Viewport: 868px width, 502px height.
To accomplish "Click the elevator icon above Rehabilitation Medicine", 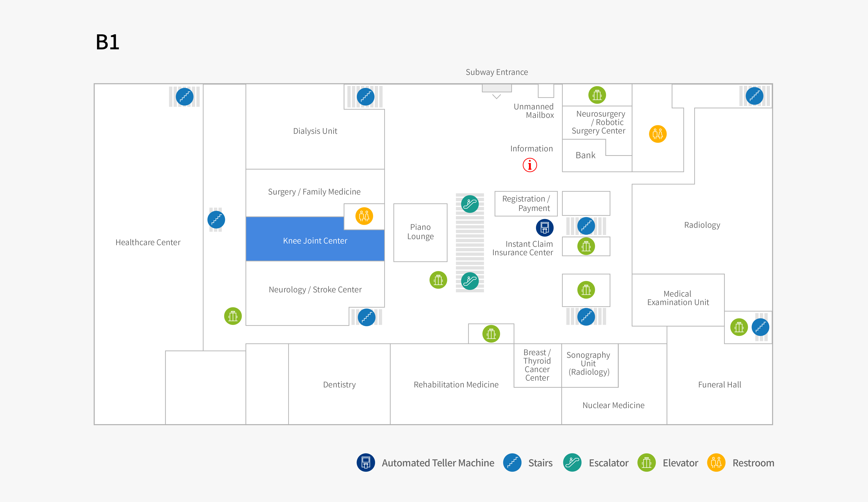I will click(491, 334).
